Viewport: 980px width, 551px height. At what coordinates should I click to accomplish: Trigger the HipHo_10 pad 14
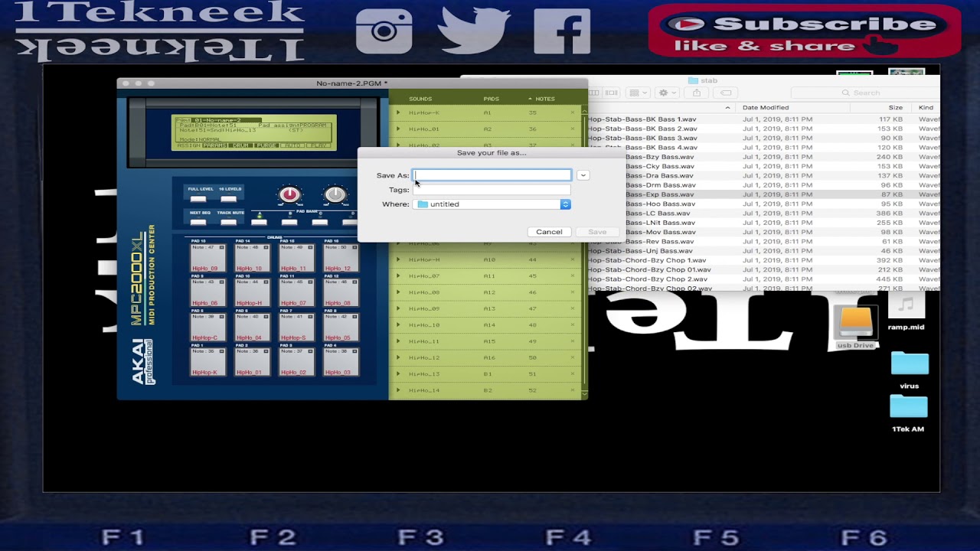pos(252,258)
